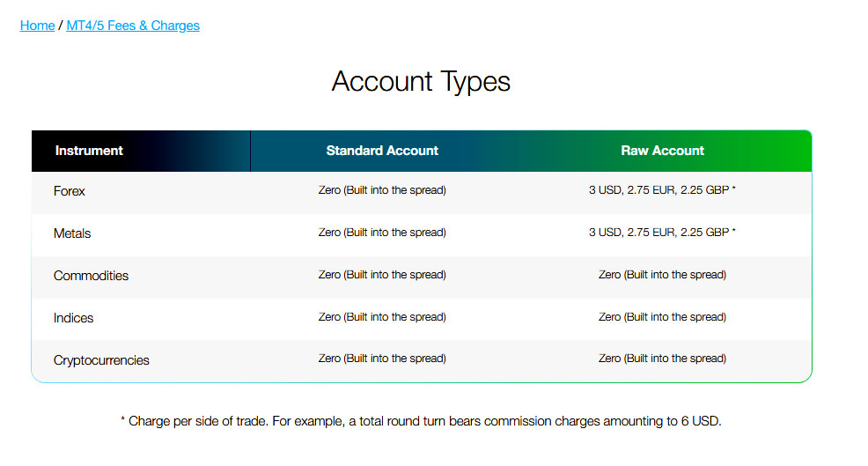Click Raw Account fee in Commodities row
Screen dimensions: 868x466
[662, 275]
